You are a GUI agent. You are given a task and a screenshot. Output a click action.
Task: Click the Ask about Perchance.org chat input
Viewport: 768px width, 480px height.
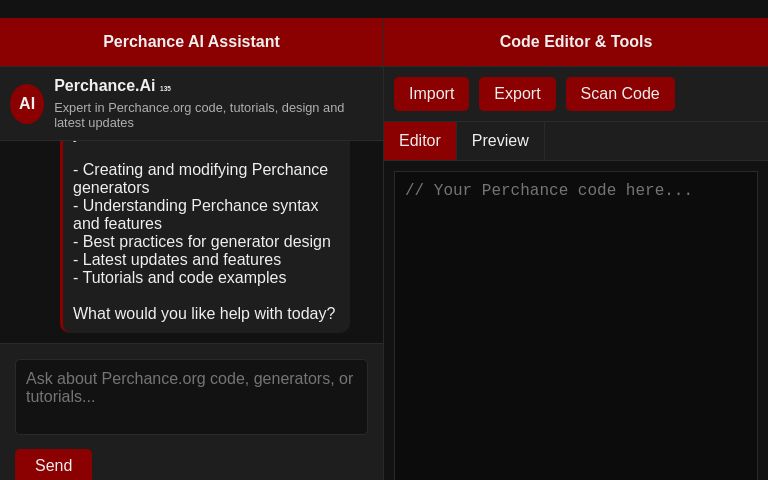[191, 397]
